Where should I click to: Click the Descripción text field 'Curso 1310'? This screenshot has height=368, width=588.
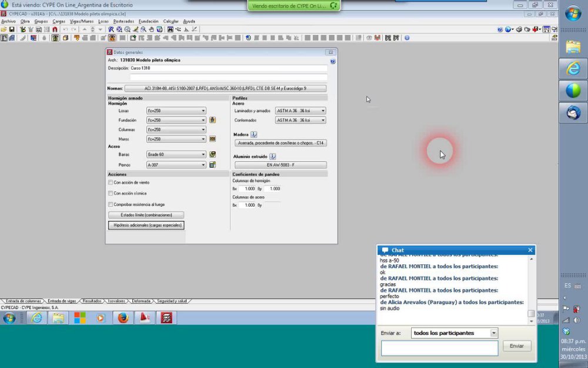[x=228, y=68]
